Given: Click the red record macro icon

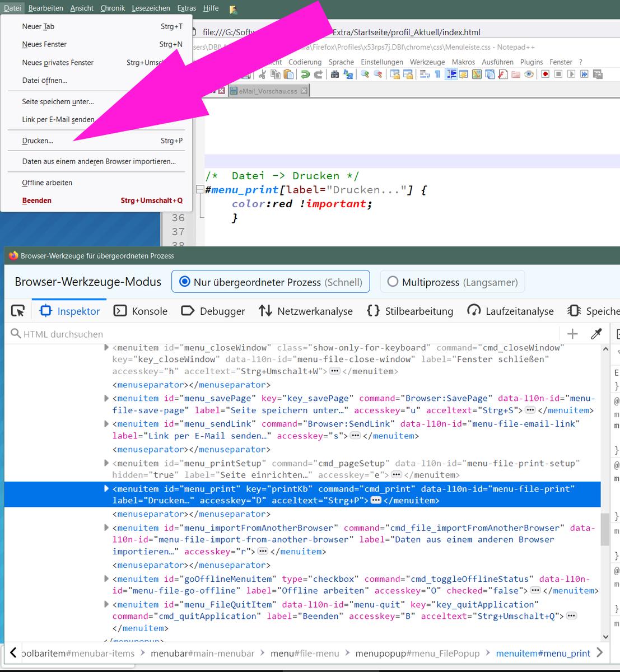Looking at the screenshot, I should click(545, 74).
